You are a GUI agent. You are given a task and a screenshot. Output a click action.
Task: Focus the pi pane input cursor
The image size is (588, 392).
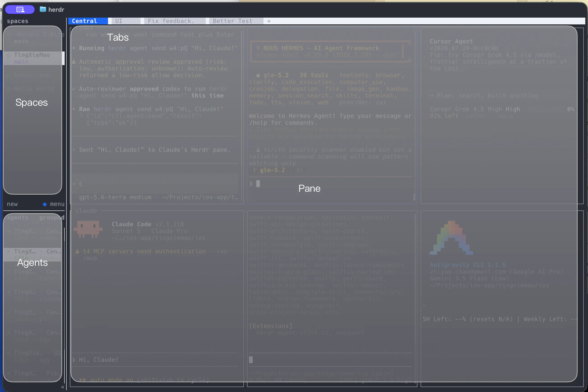(x=251, y=360)
